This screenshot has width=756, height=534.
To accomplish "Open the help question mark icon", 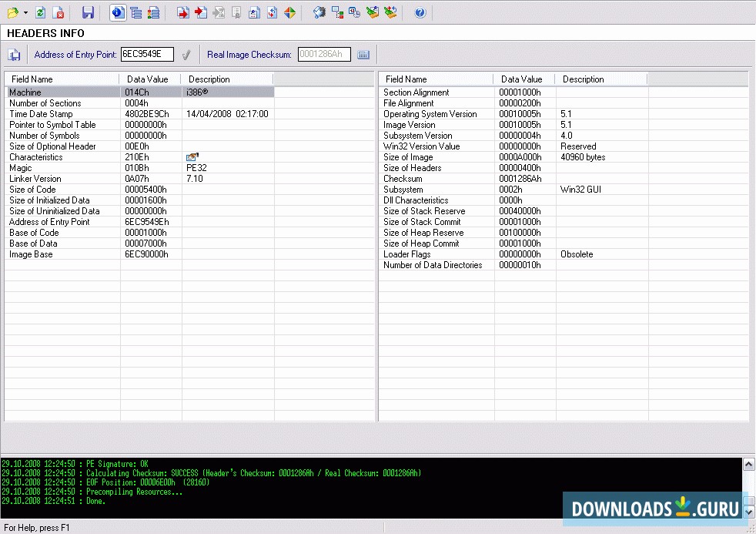I will (x=420, y=12).
